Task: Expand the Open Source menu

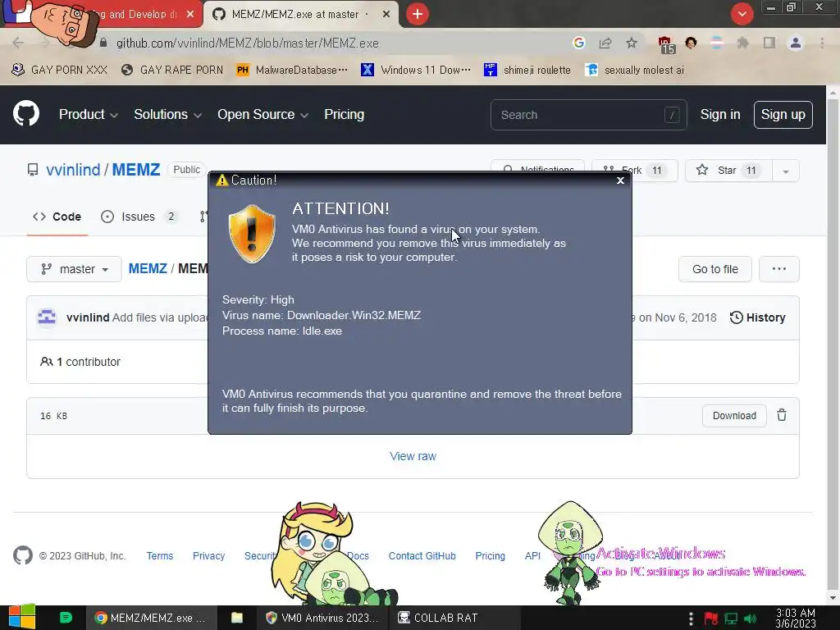Action: coord(262,114)
